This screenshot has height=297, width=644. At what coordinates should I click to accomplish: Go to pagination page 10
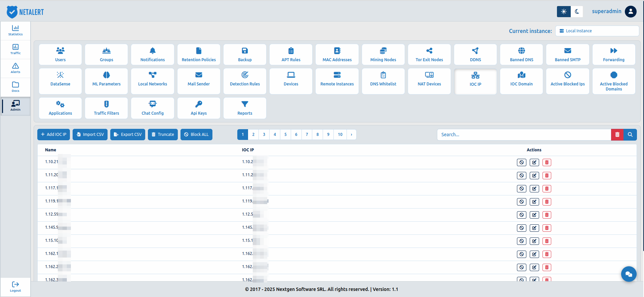pyautogui.click(x=340, y=135)
